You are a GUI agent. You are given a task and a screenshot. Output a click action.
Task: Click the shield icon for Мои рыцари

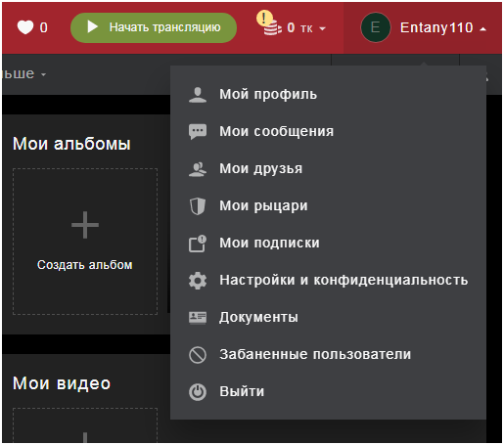[x=198, y=206]
